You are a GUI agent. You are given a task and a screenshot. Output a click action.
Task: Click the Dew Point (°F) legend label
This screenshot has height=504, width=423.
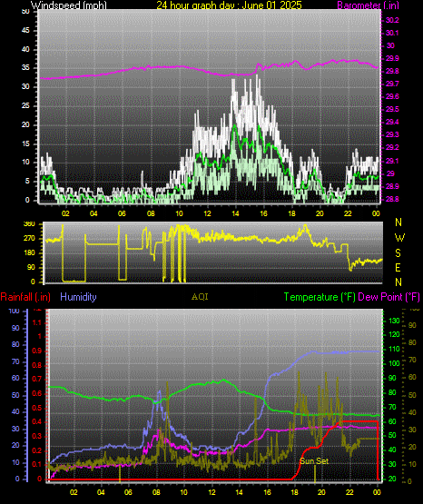[x=389, y=297]
